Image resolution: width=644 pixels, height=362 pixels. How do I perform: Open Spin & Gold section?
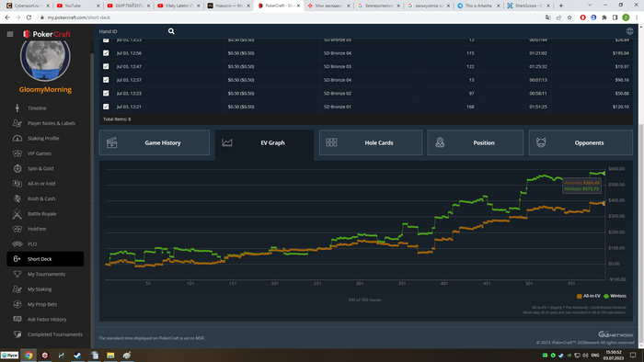pyautogui.click(x=40, y=168)
